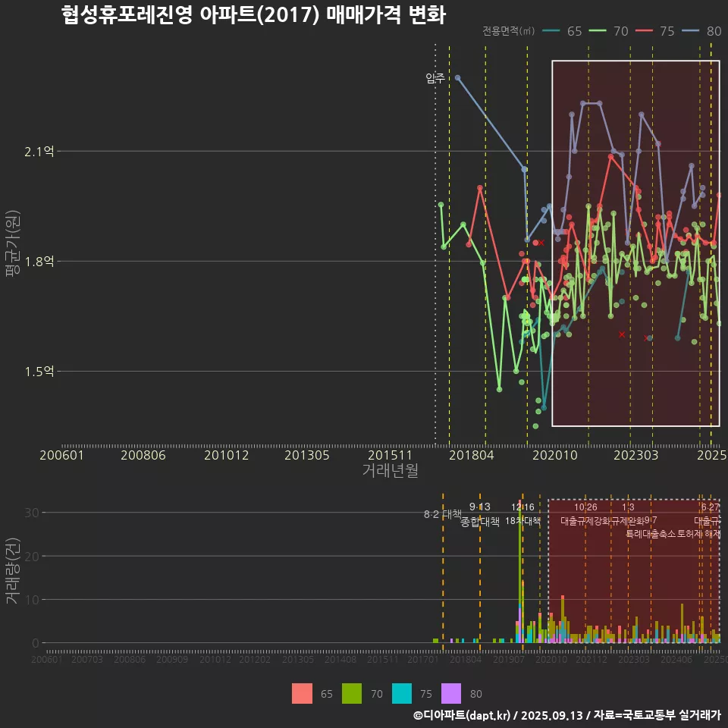Click the 8·2 대책 policy marker label
The image size is (728, 728).
[443, 514]
